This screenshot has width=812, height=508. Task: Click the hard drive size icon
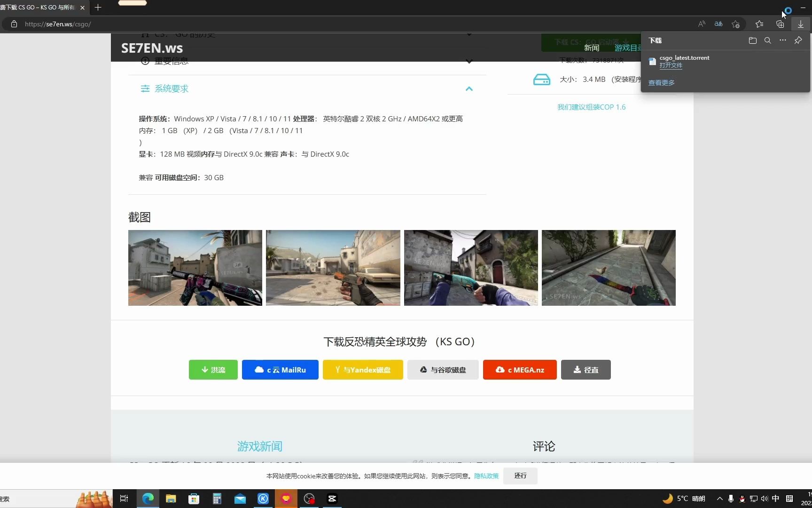point(541,79)
